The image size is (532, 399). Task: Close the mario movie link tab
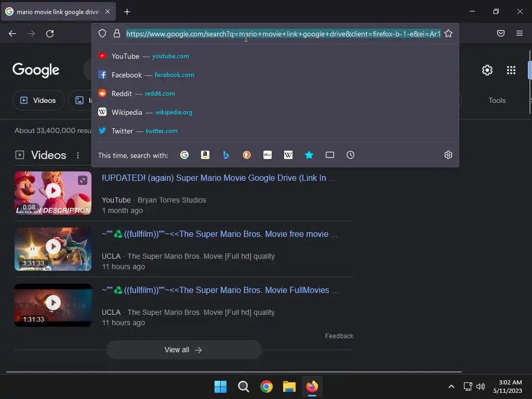[108, 11]
